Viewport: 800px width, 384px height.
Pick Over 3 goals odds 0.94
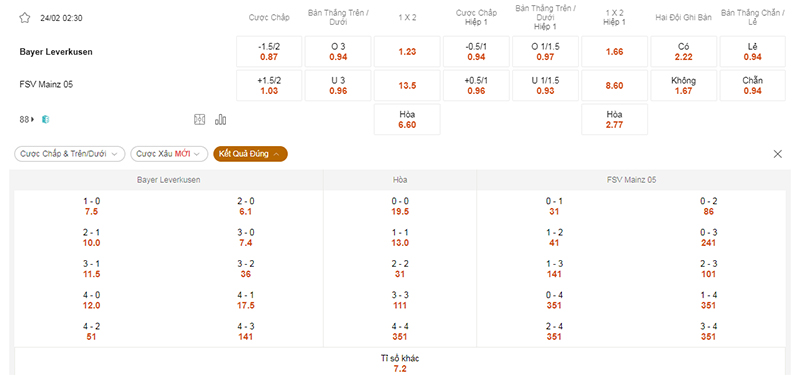point(338,52)
